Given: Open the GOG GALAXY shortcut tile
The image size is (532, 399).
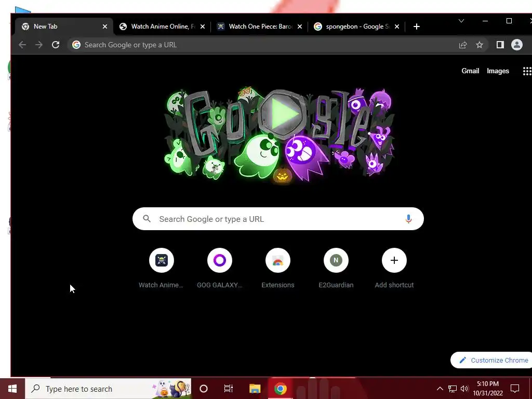Looking at the screenshot, I should [220, 269].
